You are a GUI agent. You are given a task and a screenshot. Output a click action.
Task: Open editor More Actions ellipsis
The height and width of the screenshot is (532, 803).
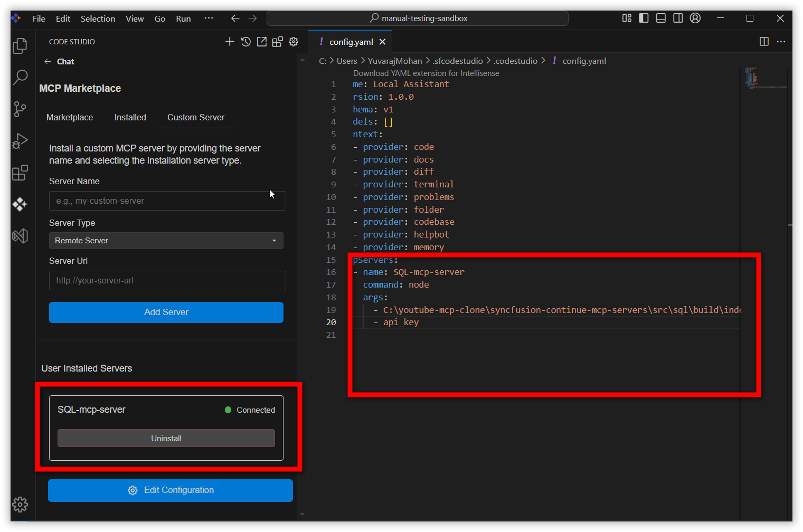pos(781,42)
